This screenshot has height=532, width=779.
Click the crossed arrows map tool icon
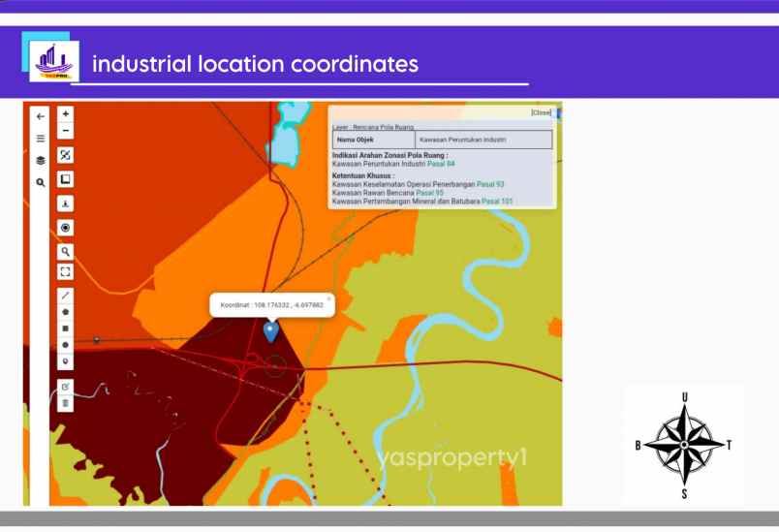(x=65, y=155)
